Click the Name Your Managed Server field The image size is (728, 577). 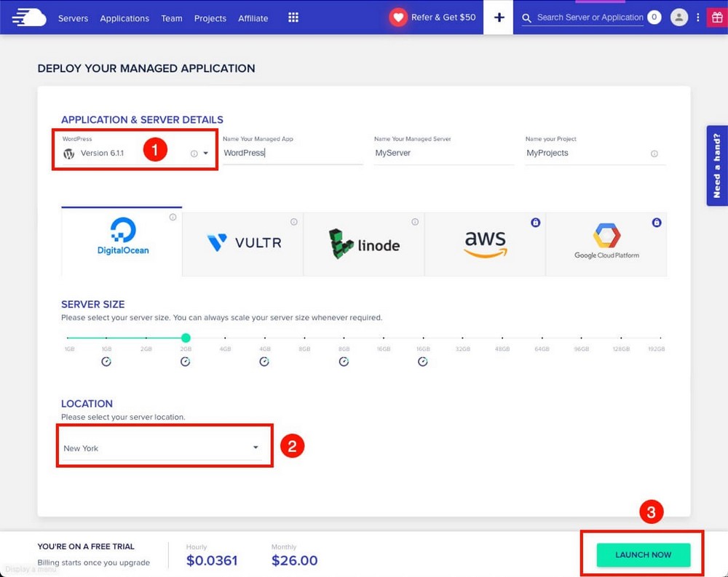[x=443, y=154]
